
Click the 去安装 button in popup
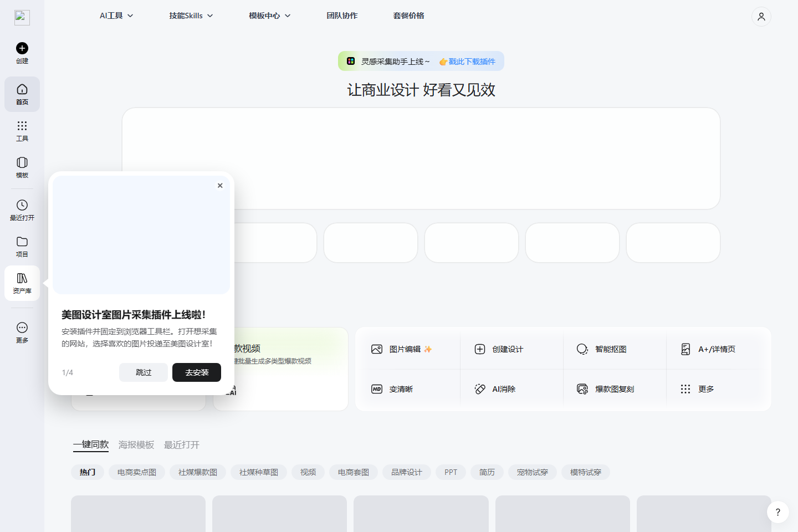pyautogui.click(x=197, y=372)
